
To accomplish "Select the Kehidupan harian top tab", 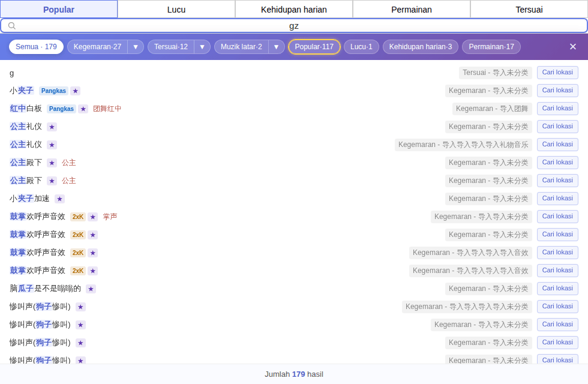I will tap(294, 10).
